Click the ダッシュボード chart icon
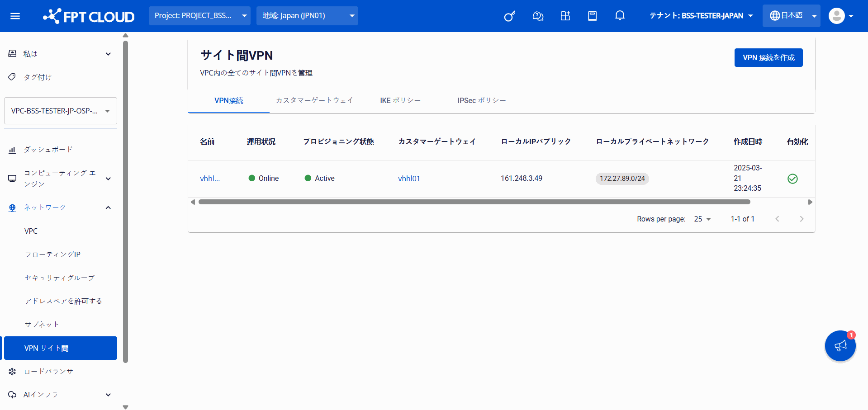Screen dimensions: 868x410 (x=12, y=150)
